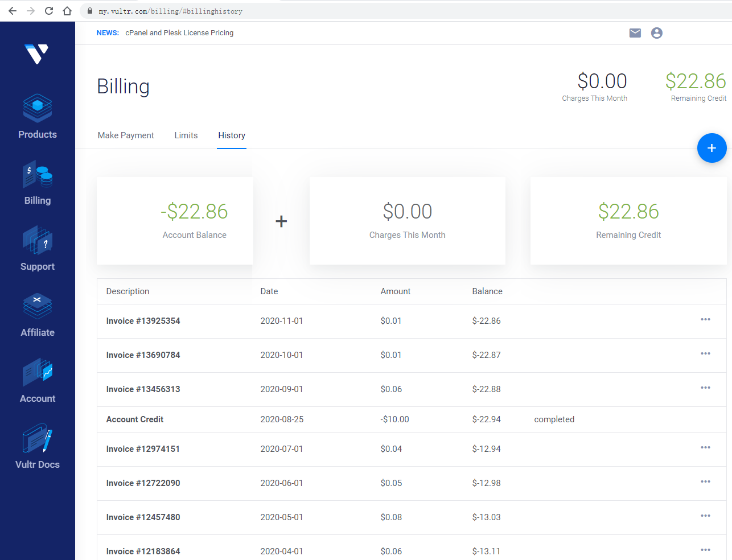The height and width of the screenshot is (560, 732).
Task: Click the user profile avatar icon
Action: [657, 33]
